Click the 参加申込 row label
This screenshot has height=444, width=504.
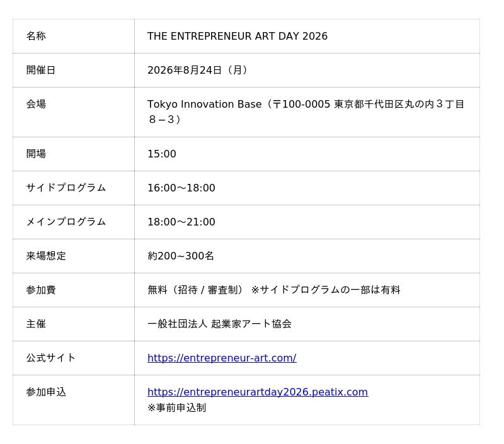click(46, 392)
